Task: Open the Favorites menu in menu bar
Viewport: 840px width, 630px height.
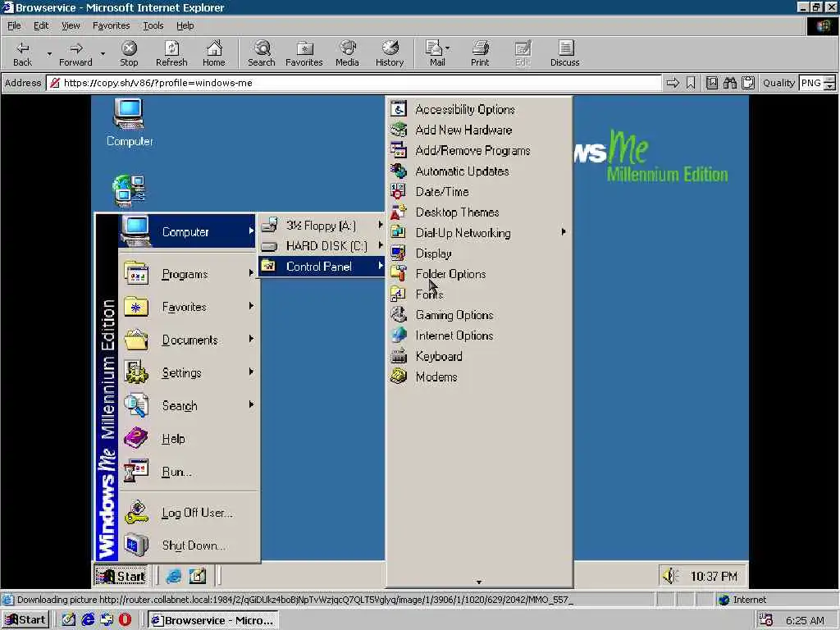Action: pos(111,25)
